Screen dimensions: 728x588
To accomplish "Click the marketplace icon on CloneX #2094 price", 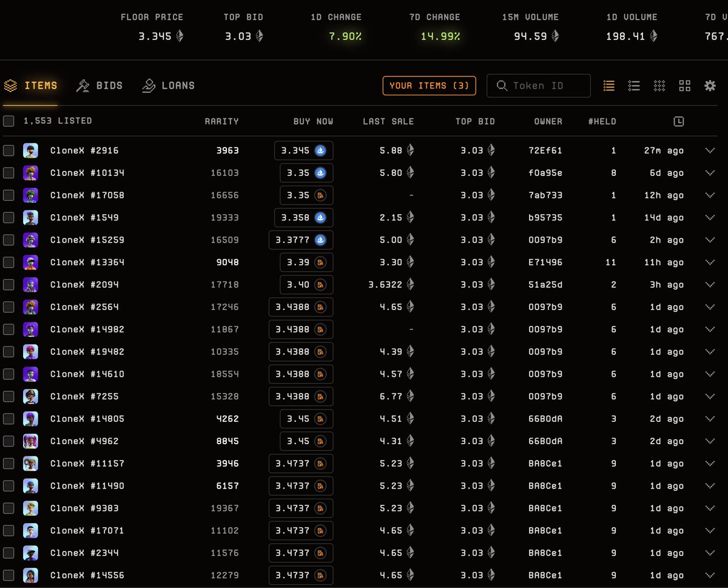I will pos(320,285).
